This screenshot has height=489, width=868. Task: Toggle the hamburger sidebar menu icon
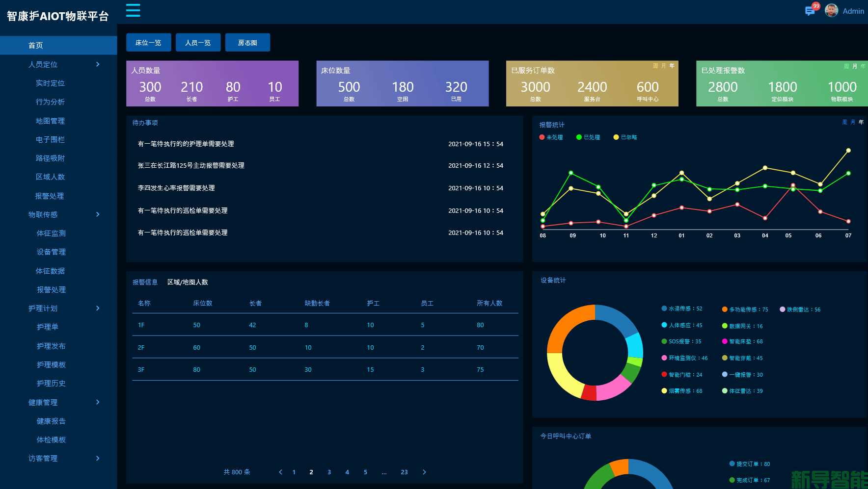133,10
